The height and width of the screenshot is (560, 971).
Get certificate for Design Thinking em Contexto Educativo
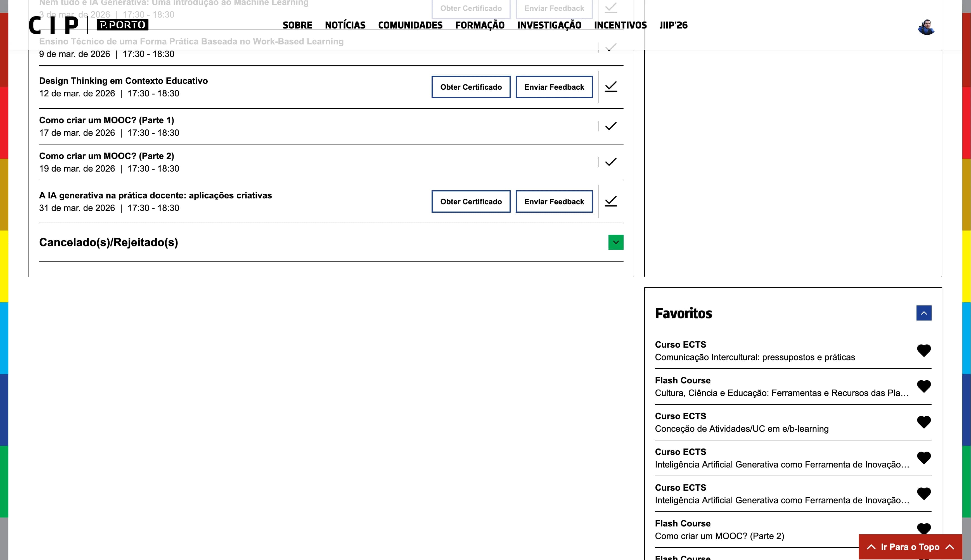coord(471,87)
